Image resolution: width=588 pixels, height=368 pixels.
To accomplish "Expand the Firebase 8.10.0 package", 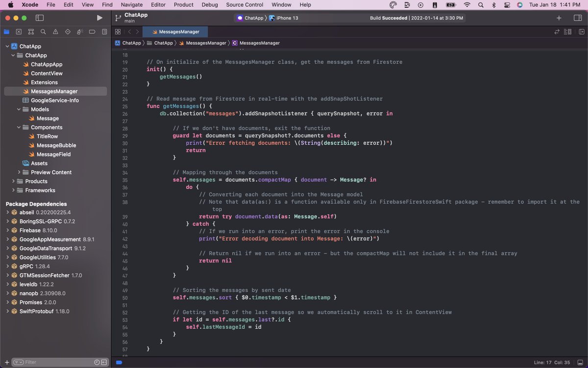I will [7, 231].
